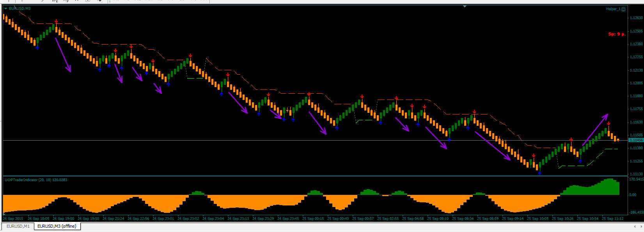Click the chart shift triangle marker at chart top

point(465,7)
